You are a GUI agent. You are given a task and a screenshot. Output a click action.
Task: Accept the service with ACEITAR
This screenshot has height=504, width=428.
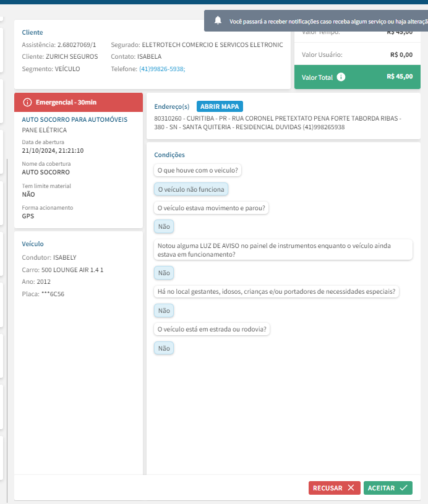[388, 488]
